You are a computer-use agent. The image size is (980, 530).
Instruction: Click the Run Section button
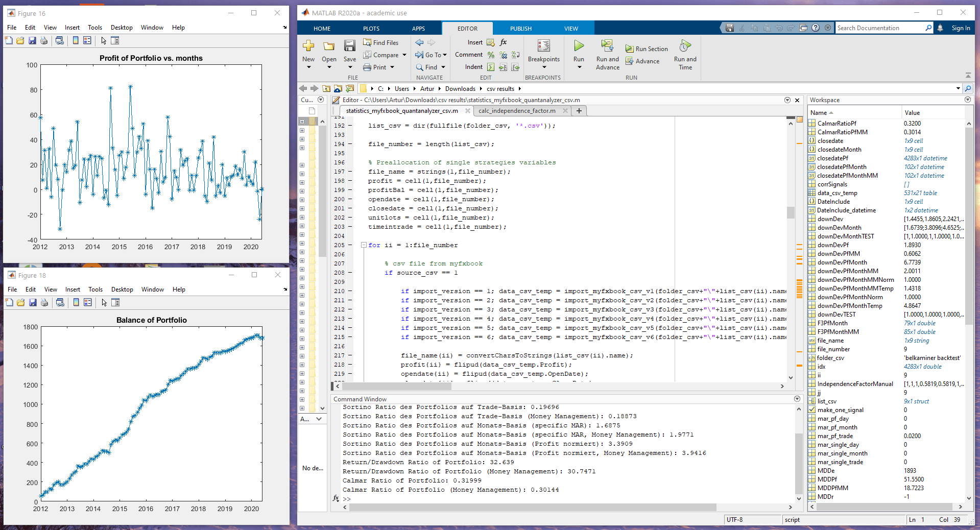pos(646,49)
